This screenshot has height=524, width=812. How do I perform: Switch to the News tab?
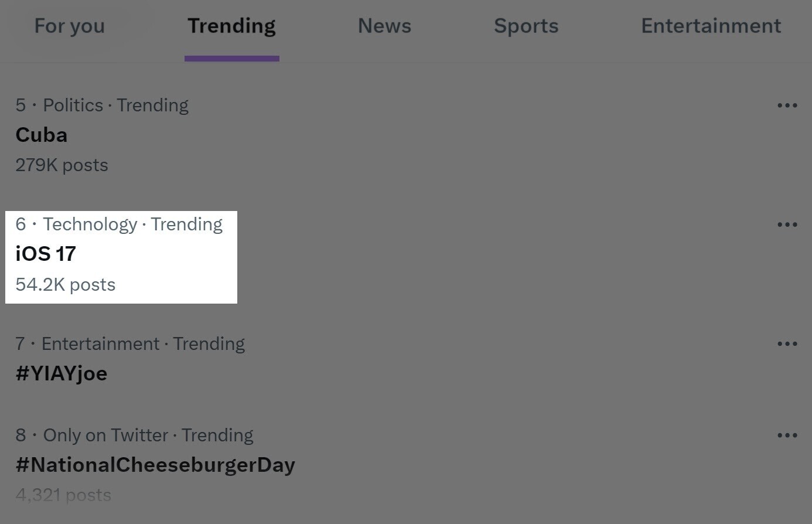(384, 26)
